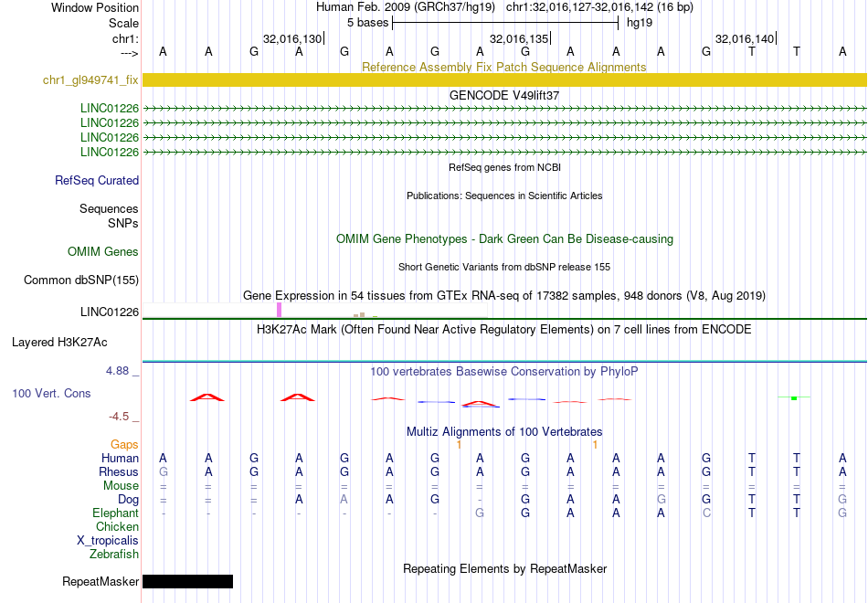Open Short Genetic Variants from dbSNP title

(504, 267)
